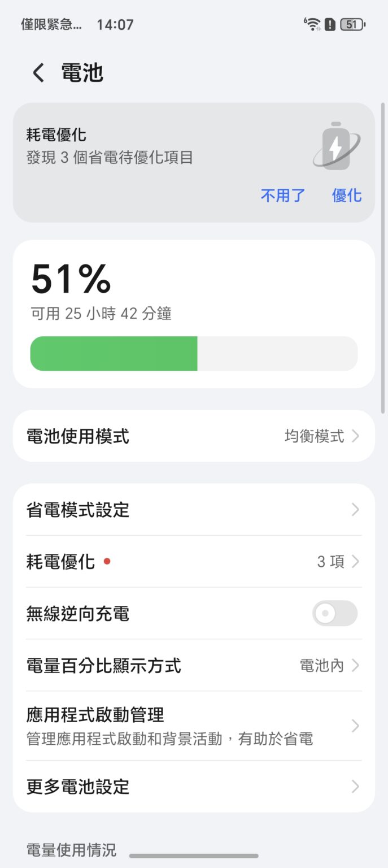
Task: Open the 更多電池設定 chevron
Action: click(x=355, y=787)
